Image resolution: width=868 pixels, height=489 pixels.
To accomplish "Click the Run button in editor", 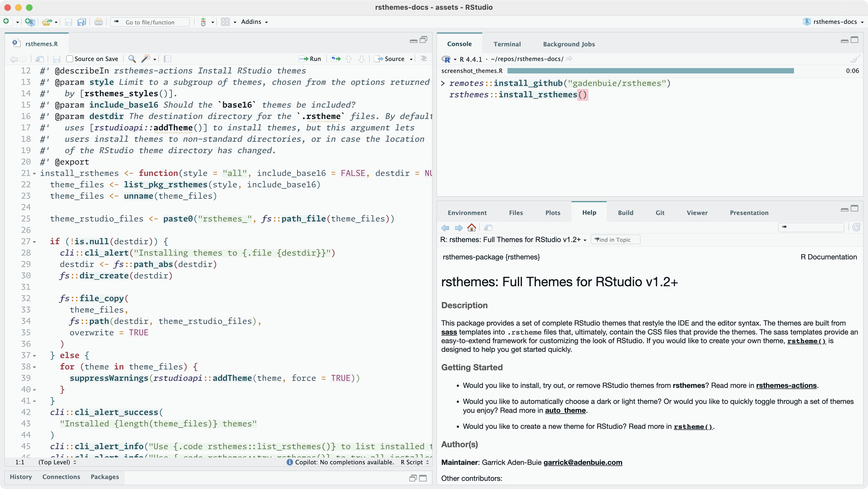I will click(x=310, y=59).
